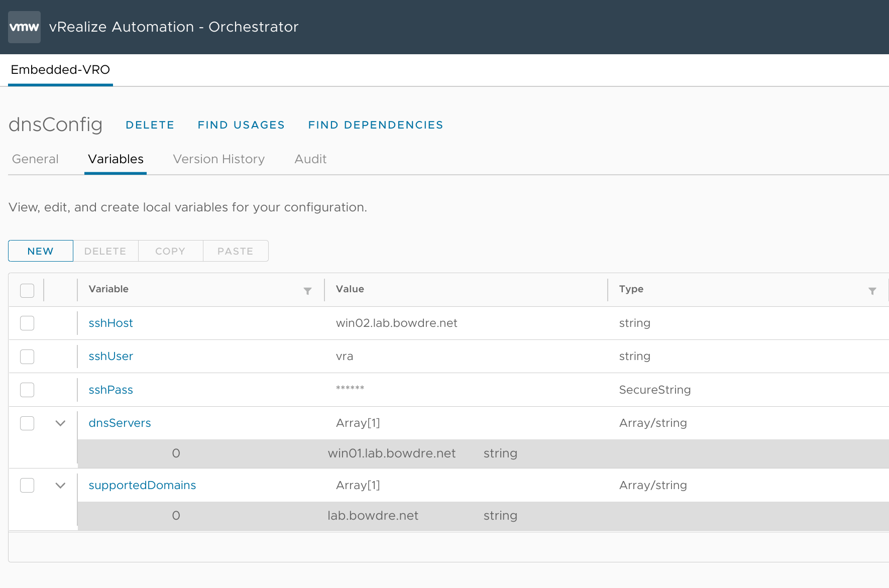Open the sshUser variable link

(x=110, y=356)
